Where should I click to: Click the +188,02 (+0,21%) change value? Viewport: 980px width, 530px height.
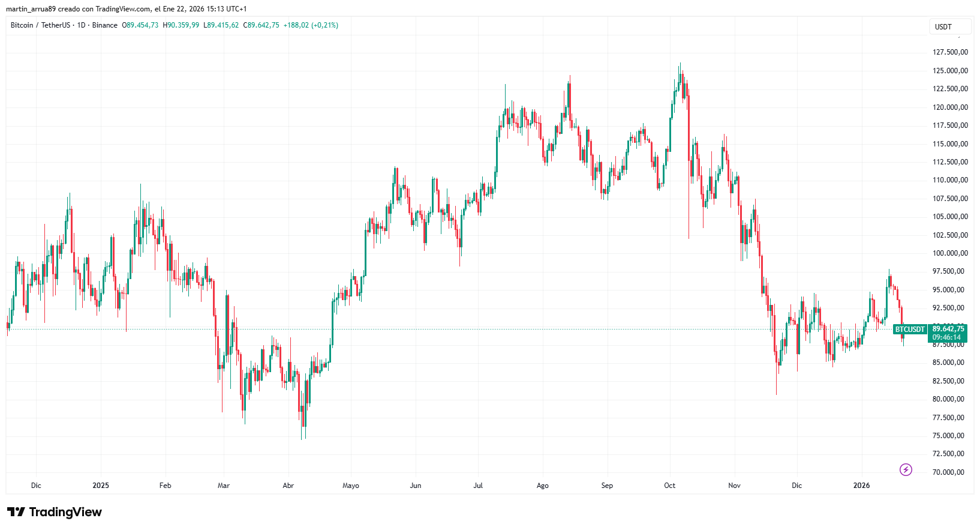coord(311,25)
